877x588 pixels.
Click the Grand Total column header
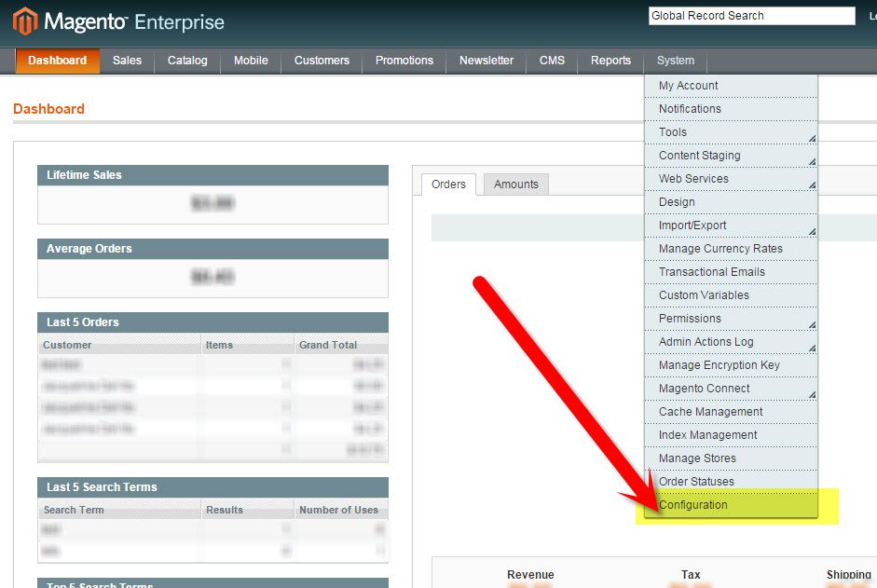341,345
